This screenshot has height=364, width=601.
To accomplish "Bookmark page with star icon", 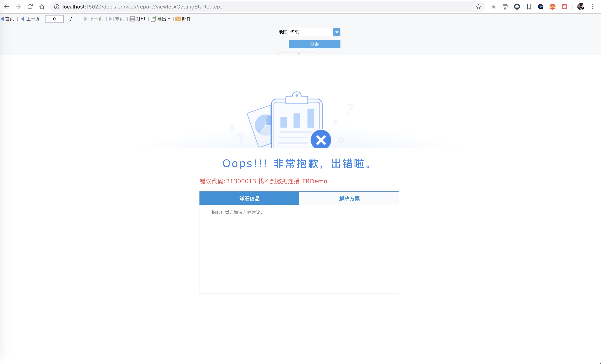I will coord(478,7).
